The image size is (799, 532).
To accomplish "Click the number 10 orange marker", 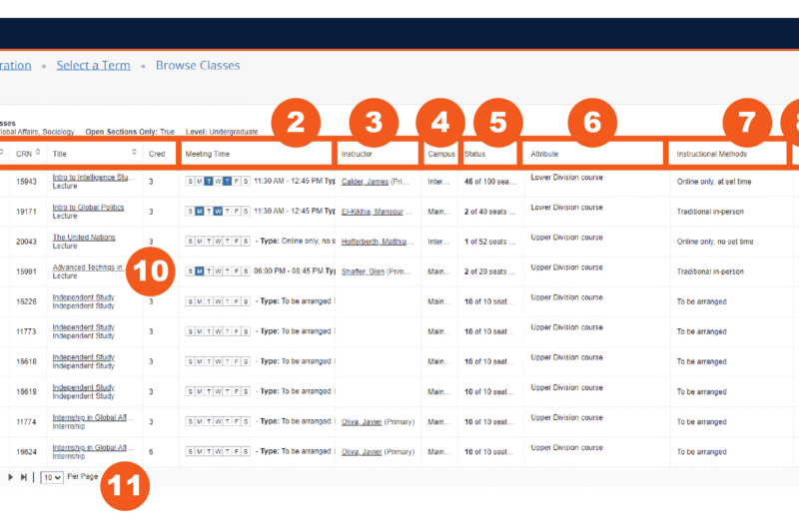I will coord(151,271).
